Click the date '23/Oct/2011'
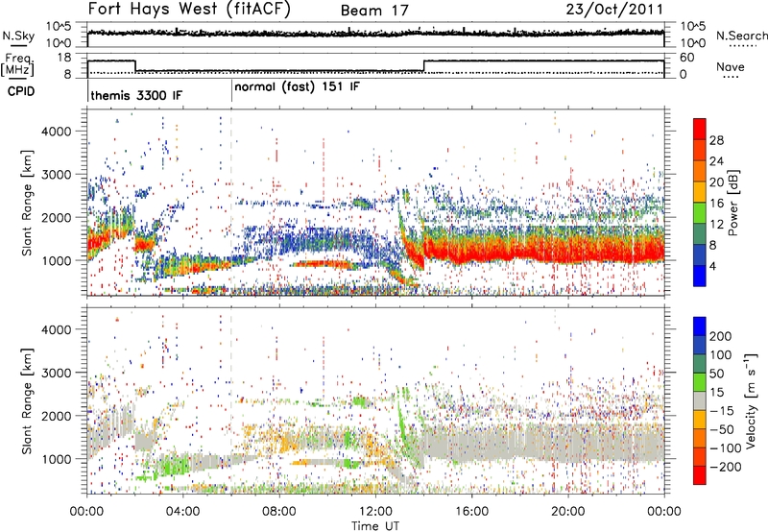 click(x=614, y=9)
